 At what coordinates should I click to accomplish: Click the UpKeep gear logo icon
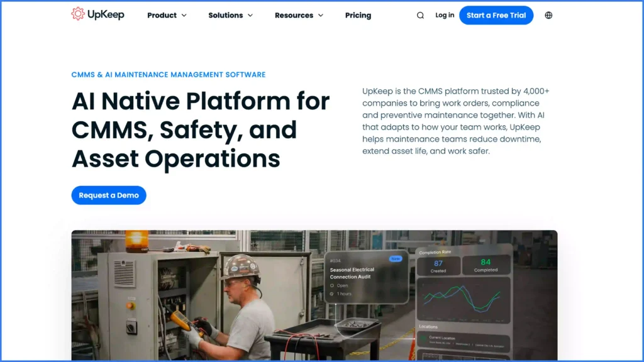[x=77, y=14]
